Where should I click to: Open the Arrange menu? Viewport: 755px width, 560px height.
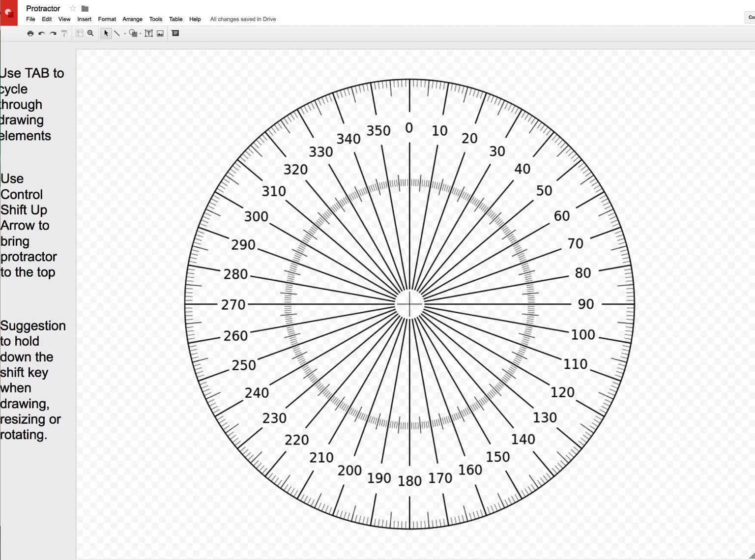coord(132,19)
